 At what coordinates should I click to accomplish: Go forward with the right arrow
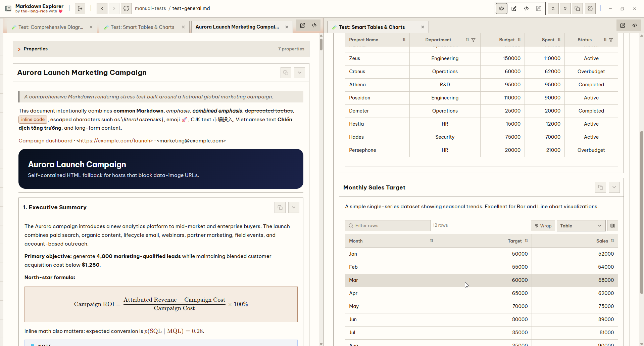coord(114,8)
